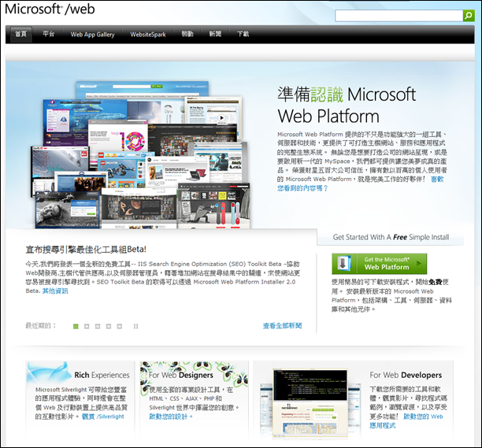Open the WebsiteSpark menu item
Screen dimensions: 482x448
click(148, 34)
